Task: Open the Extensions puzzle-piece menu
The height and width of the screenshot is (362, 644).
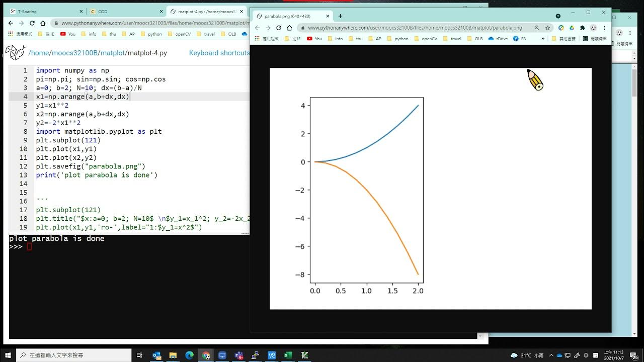Action: point(583,28)
